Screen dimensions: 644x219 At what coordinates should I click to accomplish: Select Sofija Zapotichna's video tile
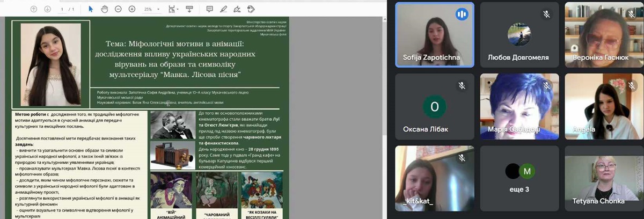tap(434, 34)
